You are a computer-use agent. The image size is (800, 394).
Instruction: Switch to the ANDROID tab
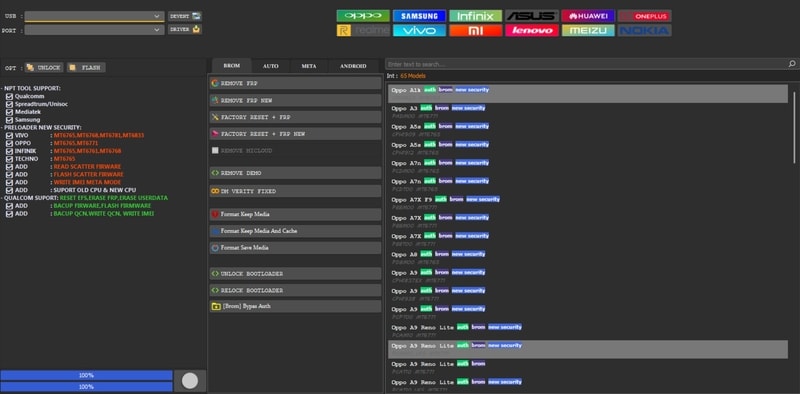[353, 66]
